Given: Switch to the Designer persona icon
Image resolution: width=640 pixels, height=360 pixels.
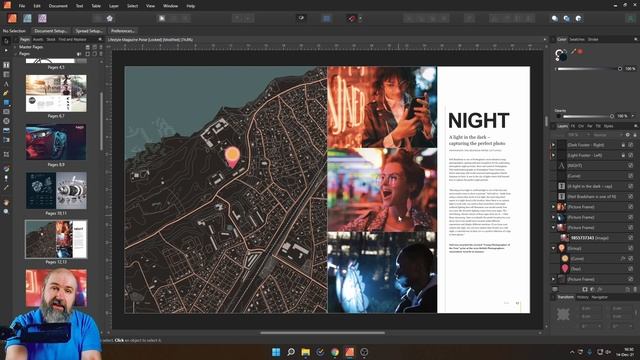Looking at the screenshot, I should coord(27,18).
